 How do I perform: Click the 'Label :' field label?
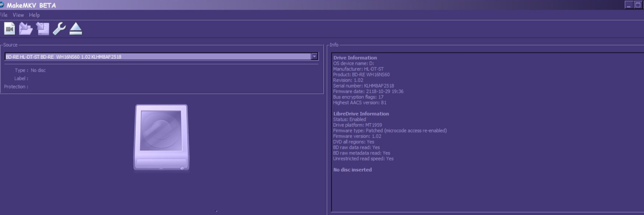[x=21, y=78]
